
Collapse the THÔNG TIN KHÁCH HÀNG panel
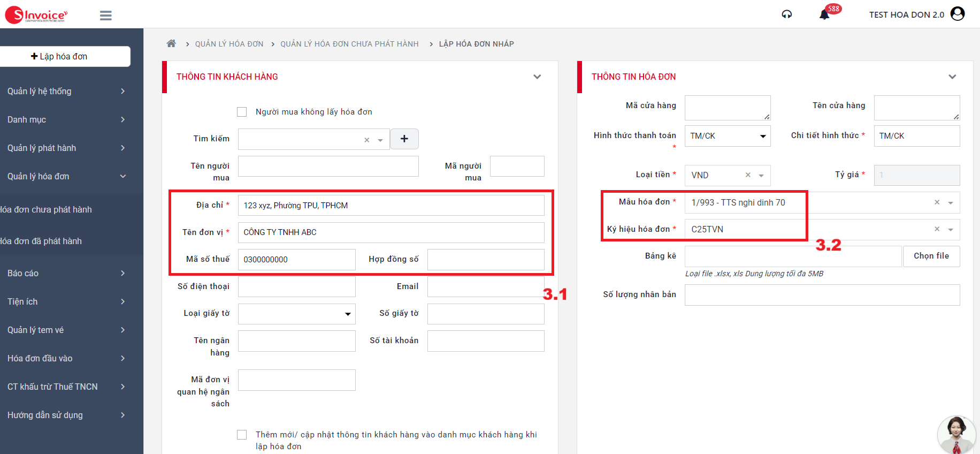tap(537, 77)
